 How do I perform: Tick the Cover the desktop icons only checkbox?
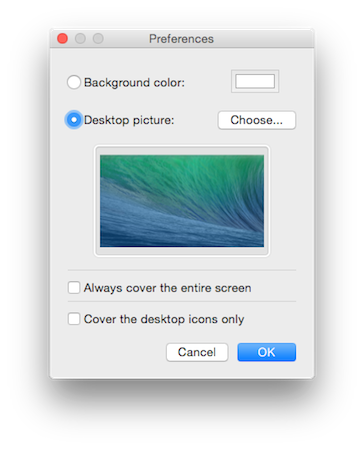pos(74,319)
